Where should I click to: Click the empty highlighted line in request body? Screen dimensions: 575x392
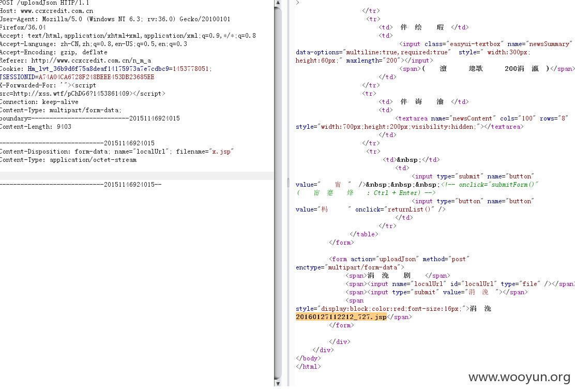(x=137, y=176)
